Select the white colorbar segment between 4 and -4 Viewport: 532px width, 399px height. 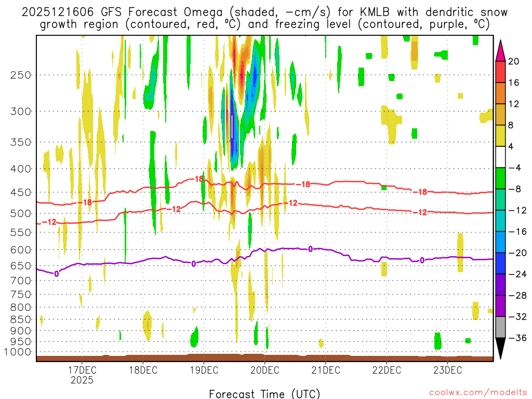click(501, 157)
